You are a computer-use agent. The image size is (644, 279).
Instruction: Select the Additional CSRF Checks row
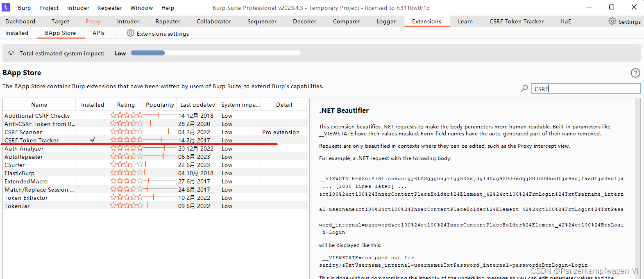tap(155, 115)
